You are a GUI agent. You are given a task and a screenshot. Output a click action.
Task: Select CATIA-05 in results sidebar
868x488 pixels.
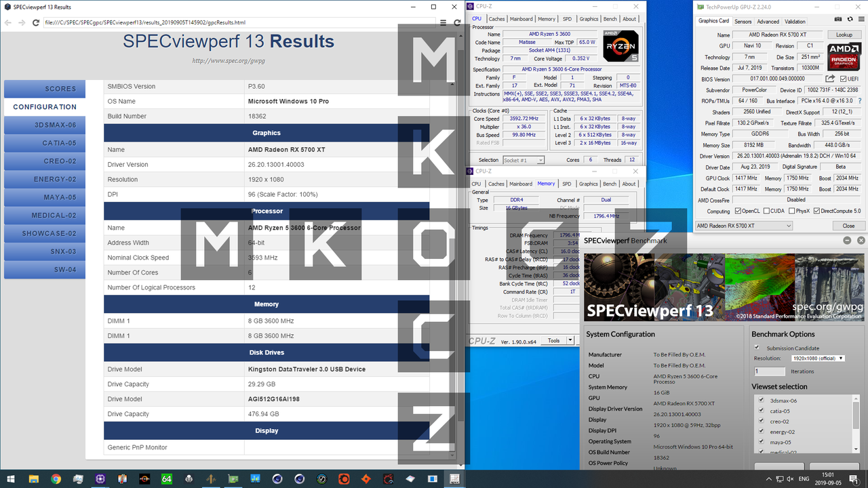[x=45, y=143]
